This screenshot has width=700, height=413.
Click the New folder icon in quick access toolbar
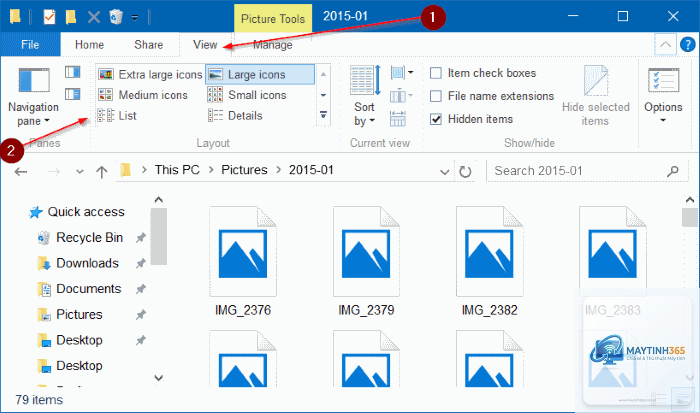pyautogui.click(x=71, y=17)
